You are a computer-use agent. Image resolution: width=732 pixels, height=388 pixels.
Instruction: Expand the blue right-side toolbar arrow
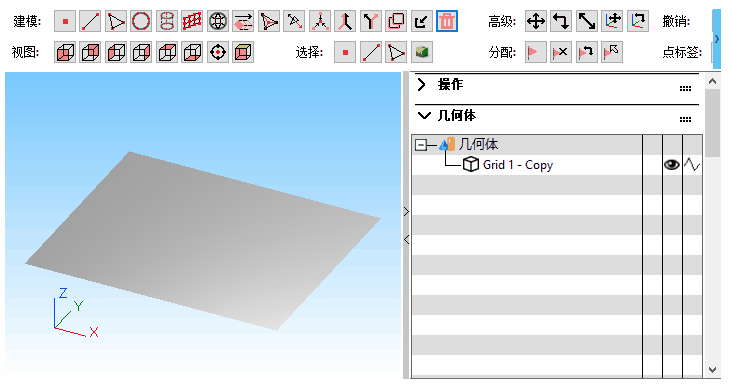(x=717, y=39)
